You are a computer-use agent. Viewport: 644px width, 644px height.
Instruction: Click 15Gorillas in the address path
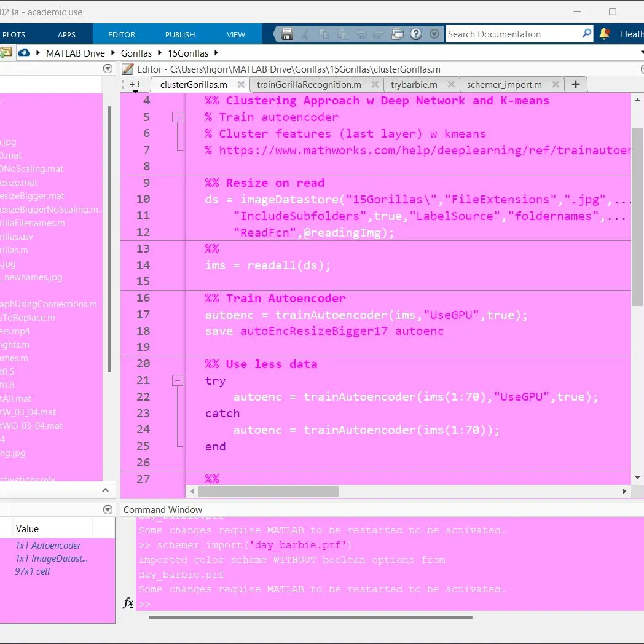[188, 53]
